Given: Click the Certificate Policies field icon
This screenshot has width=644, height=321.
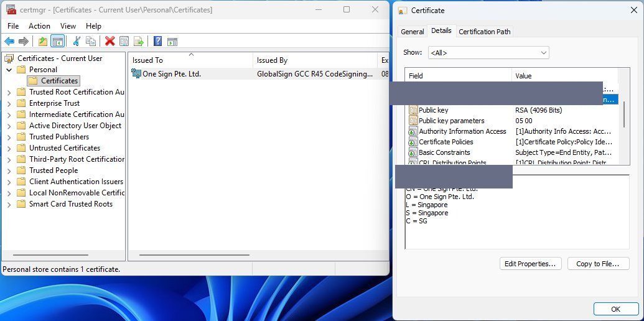Looking at the screenshot, I should (413, 142).
